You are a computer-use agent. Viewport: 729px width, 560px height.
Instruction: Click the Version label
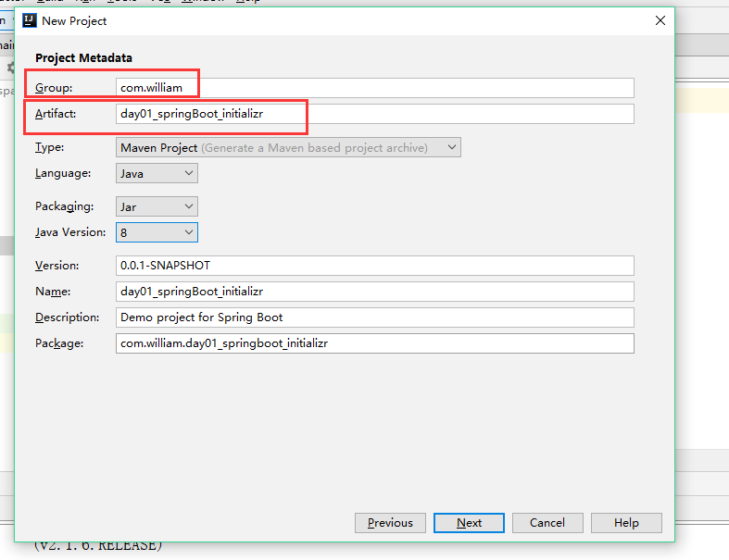(57, 266)
